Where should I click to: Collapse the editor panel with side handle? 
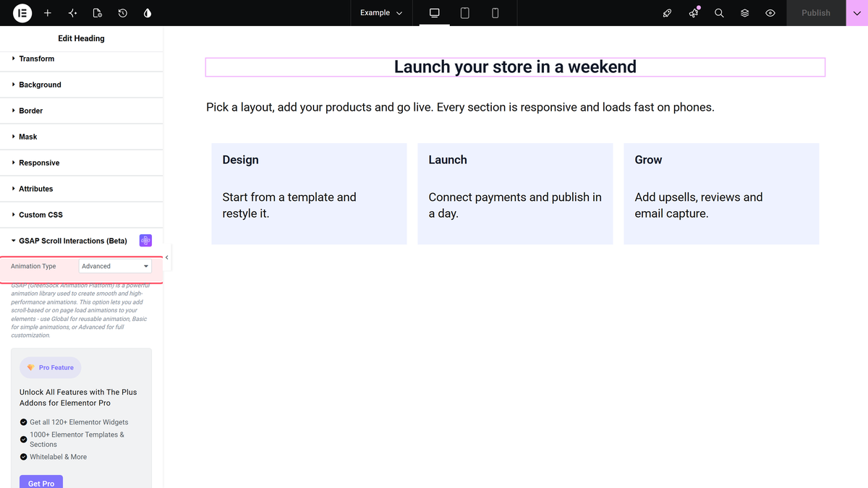167,257
